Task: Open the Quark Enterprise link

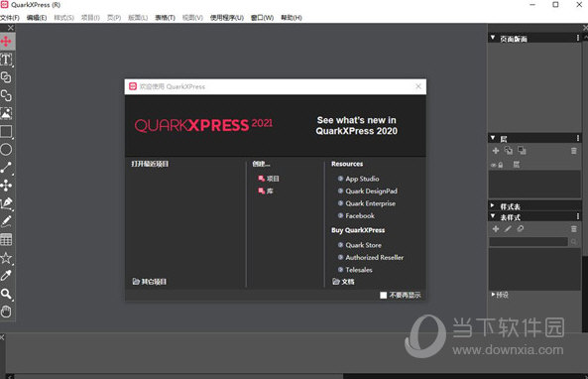Action: tap(367, 203)
